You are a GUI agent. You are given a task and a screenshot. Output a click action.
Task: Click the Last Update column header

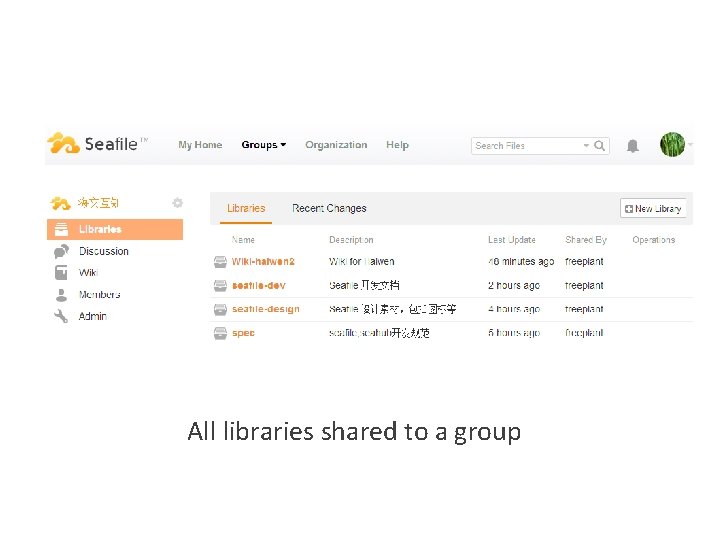coord(512,240)
